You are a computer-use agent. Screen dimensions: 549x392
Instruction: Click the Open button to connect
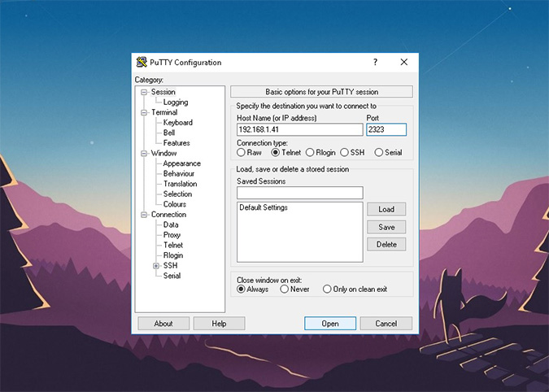pyautogui.click(x=329, y=324)
